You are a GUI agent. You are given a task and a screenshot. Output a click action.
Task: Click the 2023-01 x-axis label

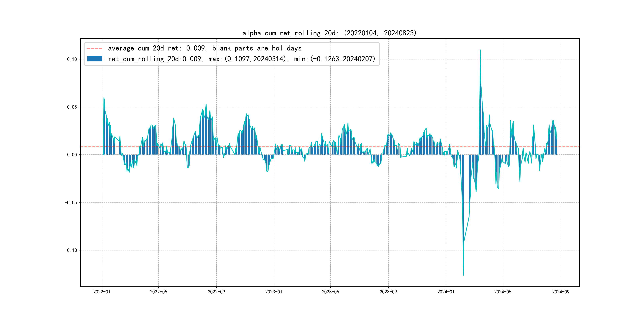pyautogui.click(x=274, y=292)
